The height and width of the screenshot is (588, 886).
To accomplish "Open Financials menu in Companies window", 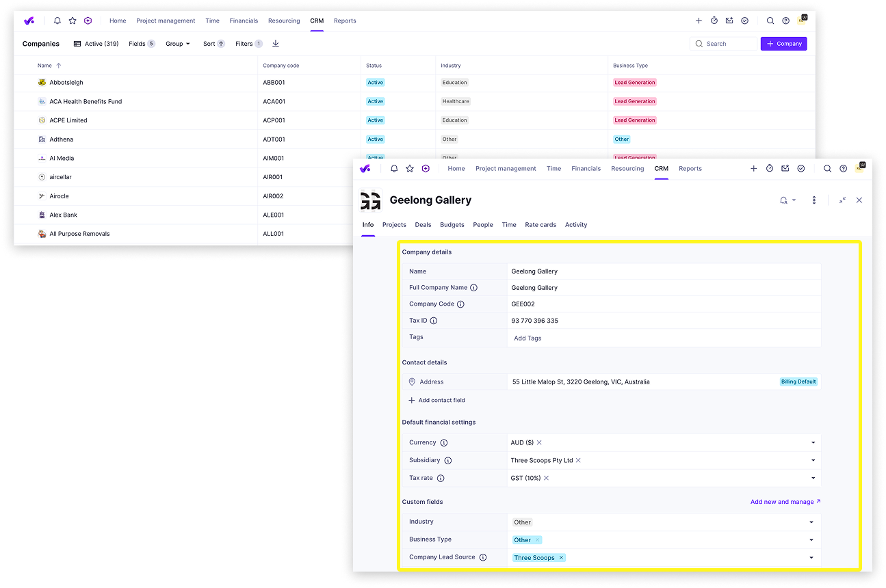I will point(244,21).
